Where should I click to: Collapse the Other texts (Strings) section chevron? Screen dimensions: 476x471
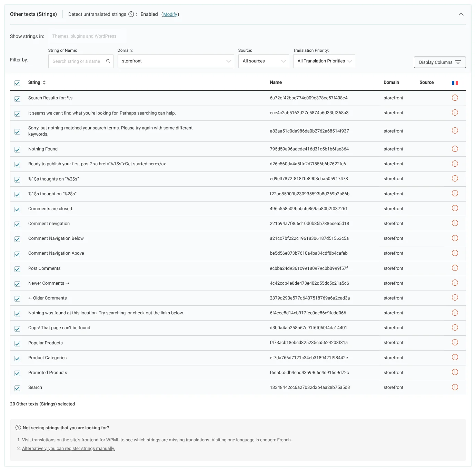(461, 14)
